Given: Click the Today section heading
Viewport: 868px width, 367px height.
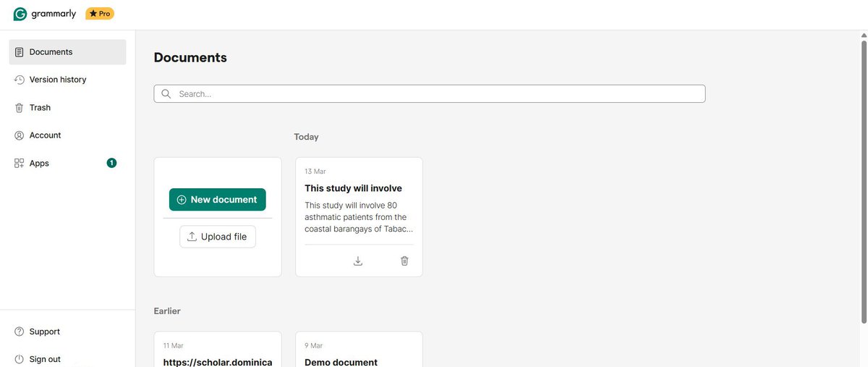Looking at the screenshot, I should coord(306,137).
